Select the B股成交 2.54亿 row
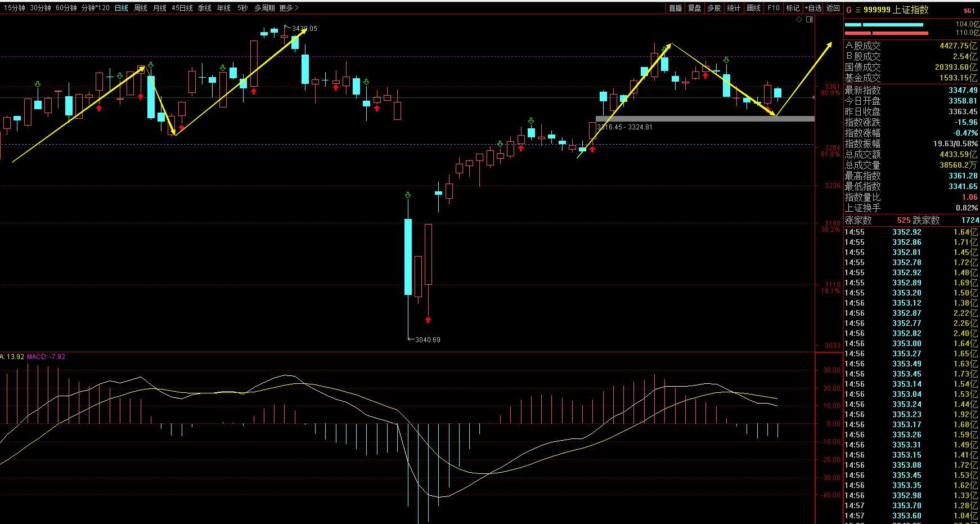Image resolution: width=980 pixels, height=524 pixels. pyautogui.click(x=911, y=56)
